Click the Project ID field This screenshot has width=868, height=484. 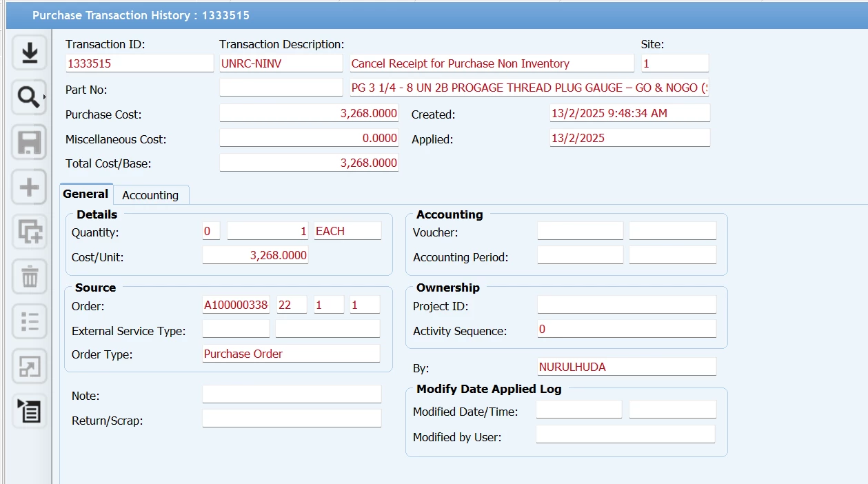[627, 305]
